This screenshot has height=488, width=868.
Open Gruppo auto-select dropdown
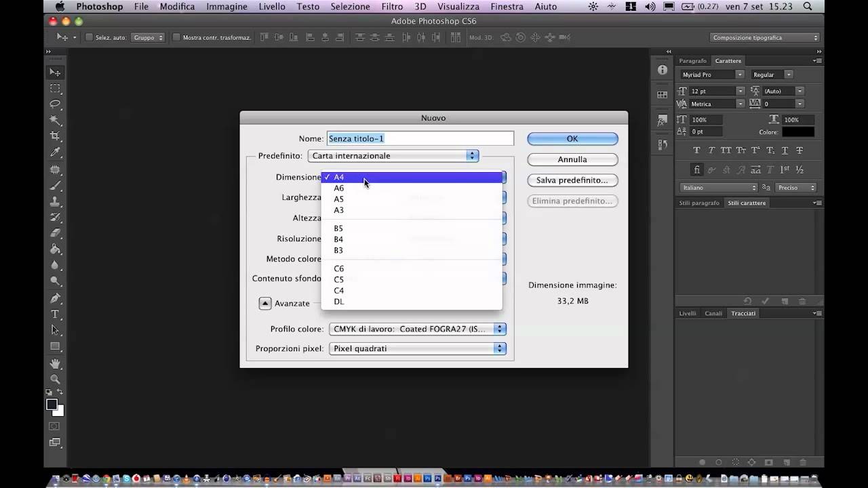[x=147, y=38]
